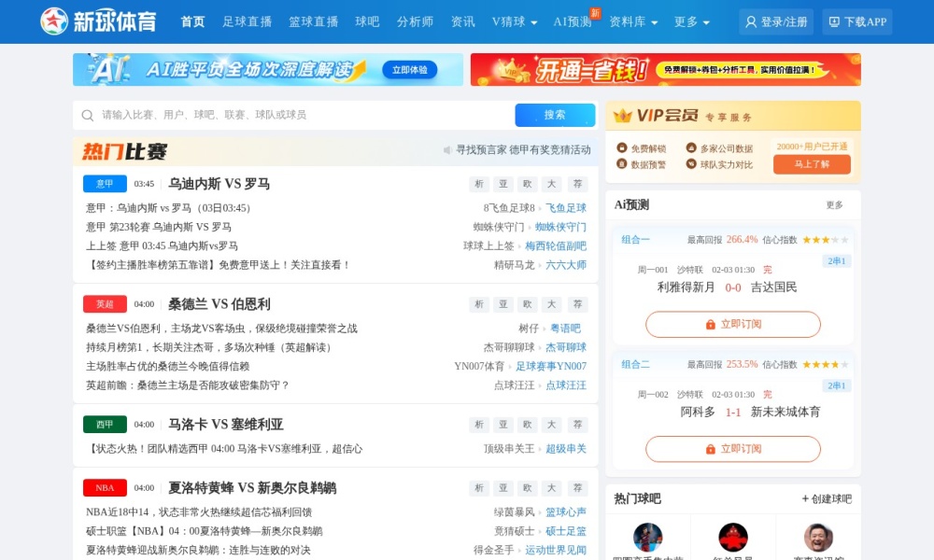The width and height of the screenshot is (934, 560).
Task: Open the 大 over/under icon for 夏洛特黄蜂 game
Action: pos(550,487)
